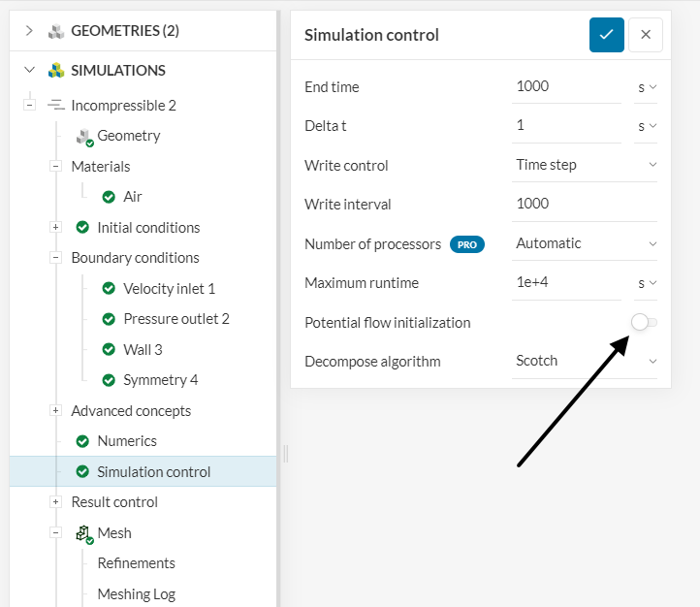This screenshot has height=607, width=700.
Task: Click the Result control label
Action: click(x=114, y=502)
